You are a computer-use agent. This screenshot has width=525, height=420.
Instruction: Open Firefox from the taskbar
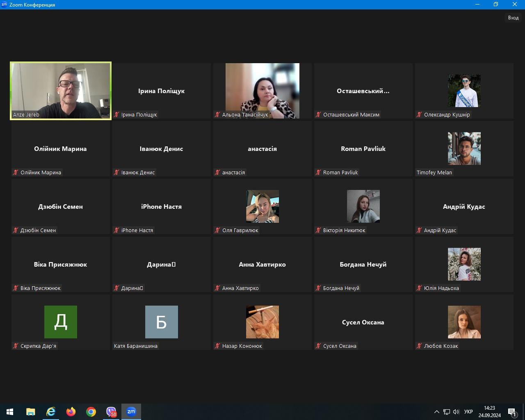pyautogui.click(x=71, y=411)
